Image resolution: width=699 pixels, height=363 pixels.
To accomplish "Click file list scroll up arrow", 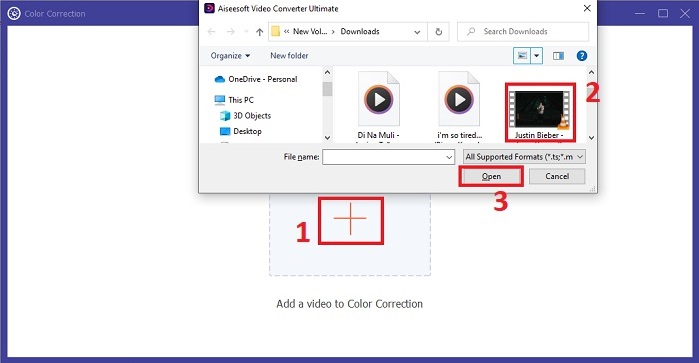I will point(591,72).
